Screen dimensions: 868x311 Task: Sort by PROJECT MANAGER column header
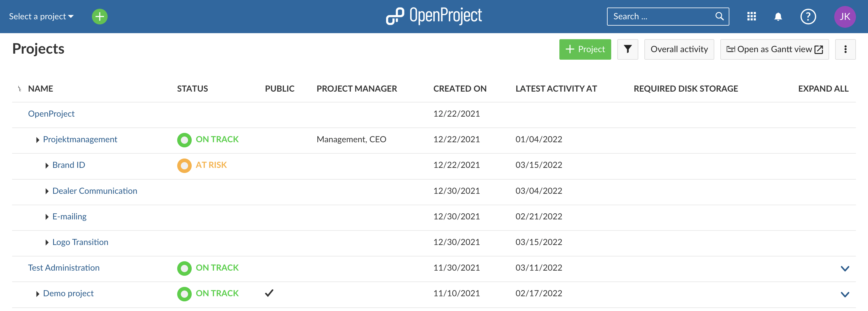point(357,89)
